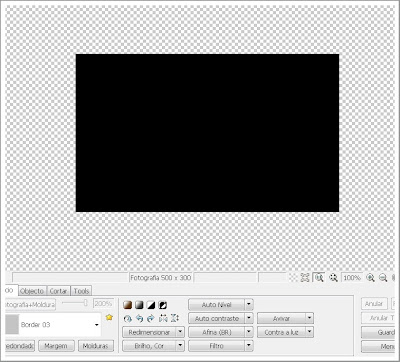Screen dimensions: 400x362
Task: Click the frame size slider handle
Action: [x=86, y=303]
